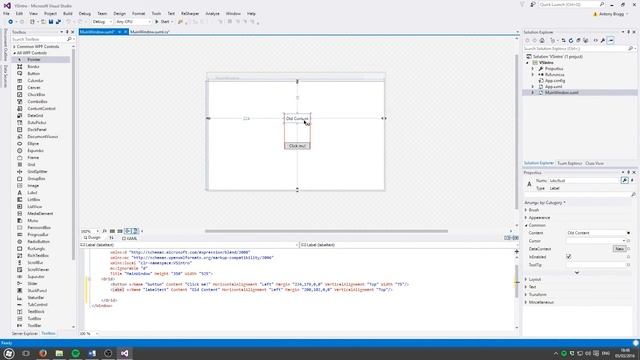Toggle the event handlers lightning button
The width and height of the screenshot is (640, 360).
(632, 180)
